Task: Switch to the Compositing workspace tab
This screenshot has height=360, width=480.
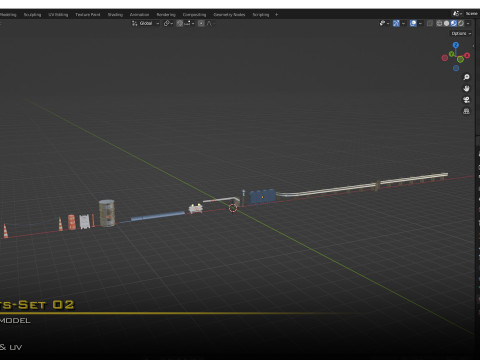Action: 194,15
